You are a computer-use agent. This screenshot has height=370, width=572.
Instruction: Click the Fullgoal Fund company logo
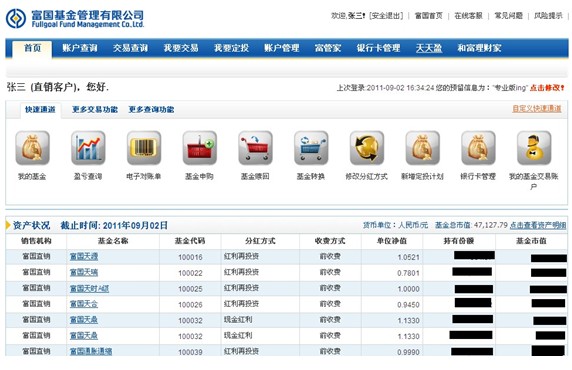75,19
